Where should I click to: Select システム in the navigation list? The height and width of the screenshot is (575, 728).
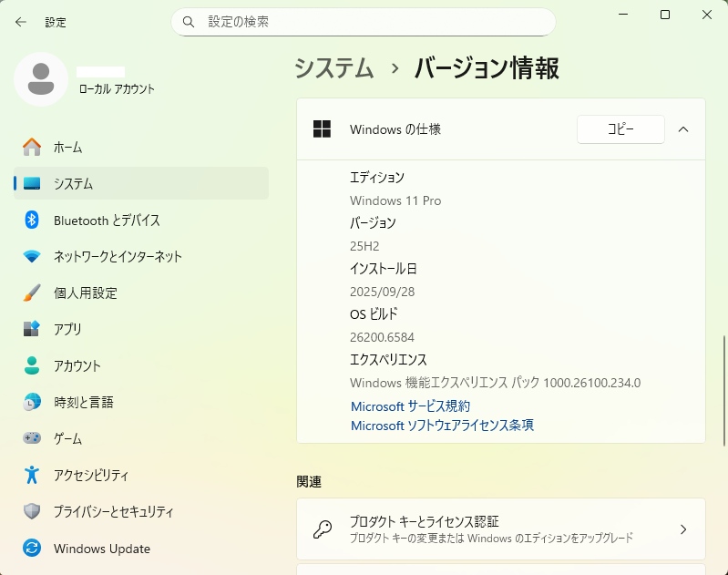pyautogui.click(x=73, y=183)
